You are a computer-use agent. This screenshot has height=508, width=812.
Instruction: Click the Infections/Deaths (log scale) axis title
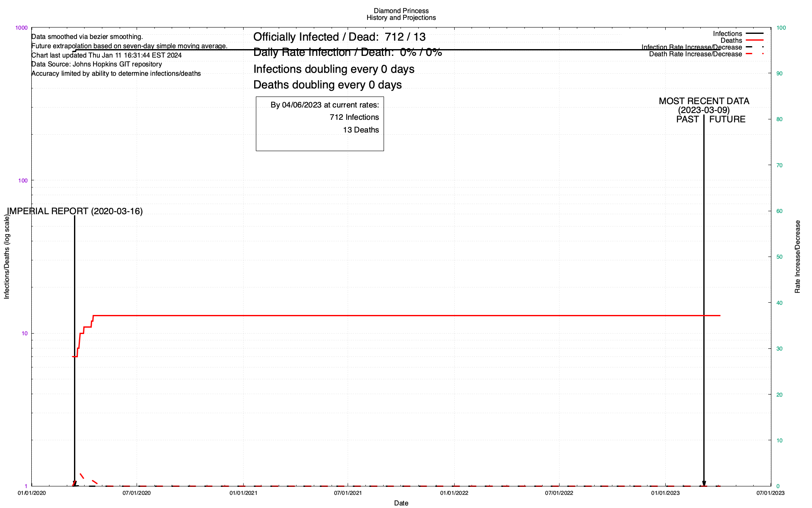click(7, 257)
